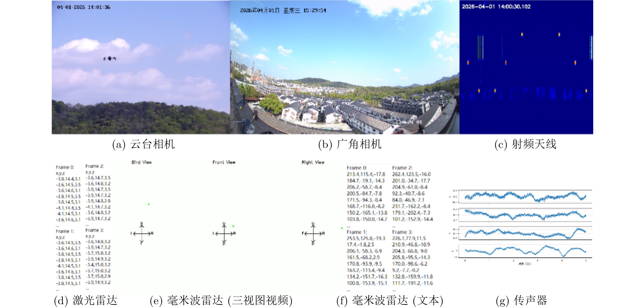Click the caption (b) 广角相机

point(350,144)
